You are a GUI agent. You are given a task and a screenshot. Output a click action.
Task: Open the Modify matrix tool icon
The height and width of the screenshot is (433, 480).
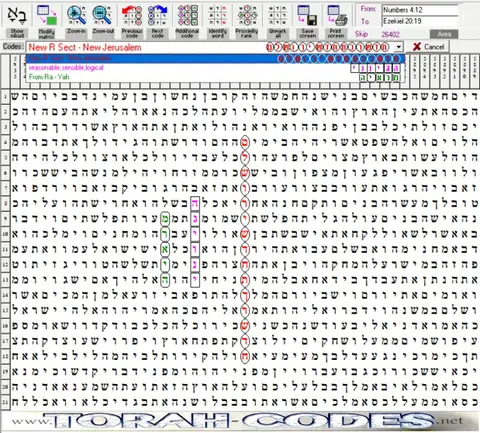(x=47, y=15)
